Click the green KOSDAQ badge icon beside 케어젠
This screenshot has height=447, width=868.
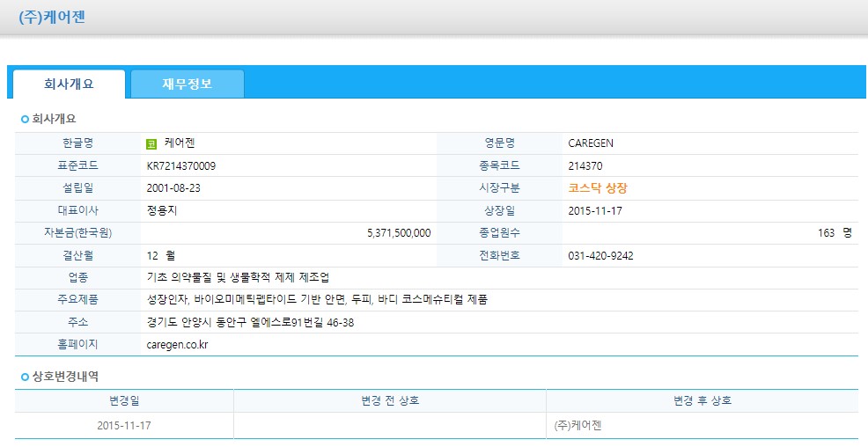tap(151, 143)
